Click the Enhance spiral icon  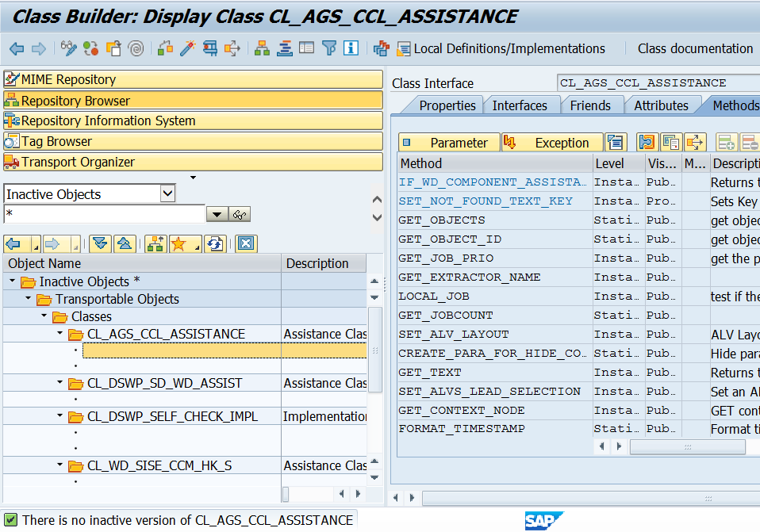(x=136, y=48)
